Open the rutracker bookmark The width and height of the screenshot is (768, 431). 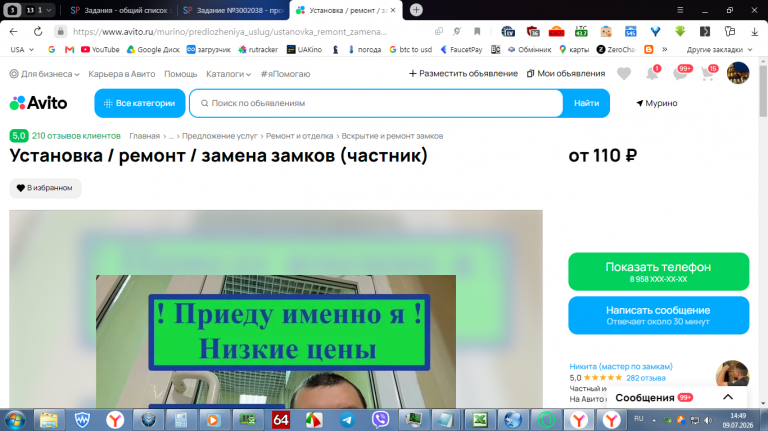(258, 49)
